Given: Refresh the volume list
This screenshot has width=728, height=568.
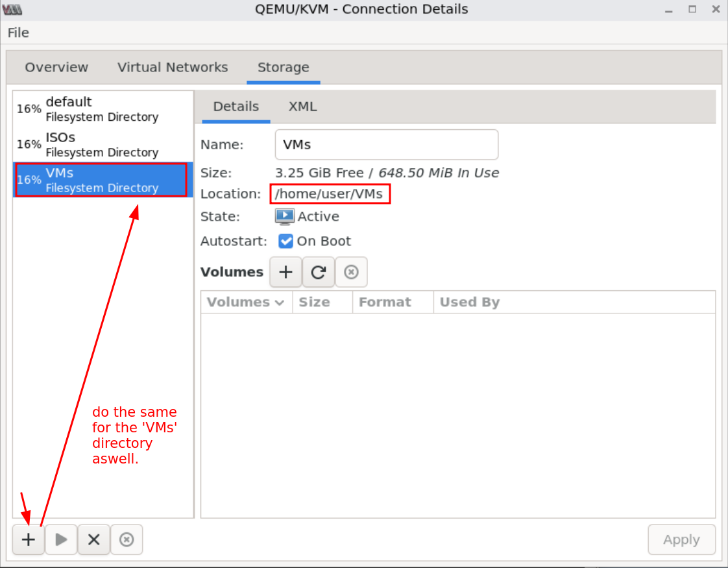Looking at the screenshot, I should pyautogui.click(x=319, y=272).
